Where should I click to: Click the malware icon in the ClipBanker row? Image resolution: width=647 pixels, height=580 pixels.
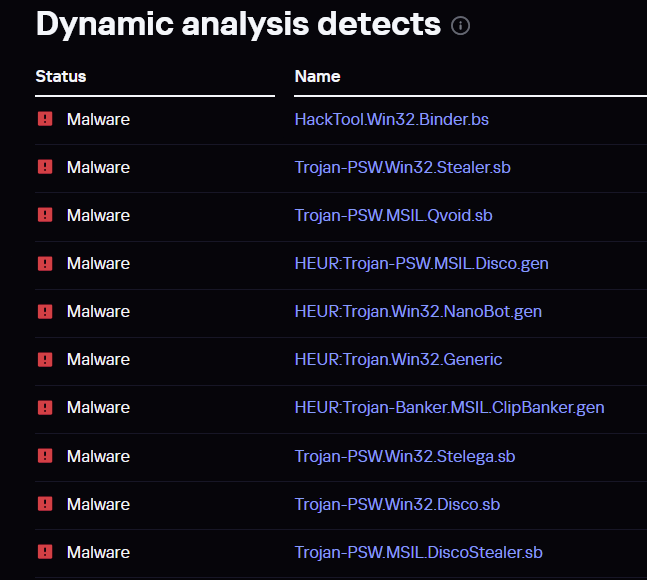pos(45,407)
